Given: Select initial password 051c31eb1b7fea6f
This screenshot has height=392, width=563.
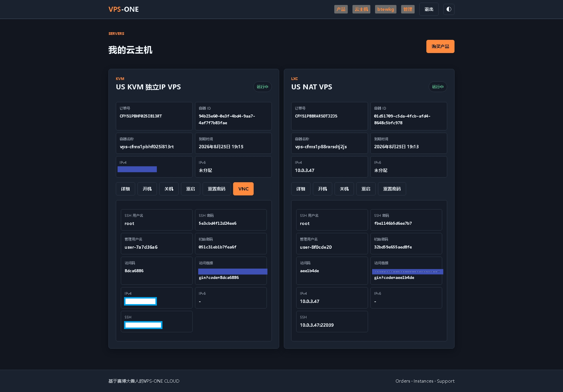Looking at the screenshot, I should tap(218, 247).
